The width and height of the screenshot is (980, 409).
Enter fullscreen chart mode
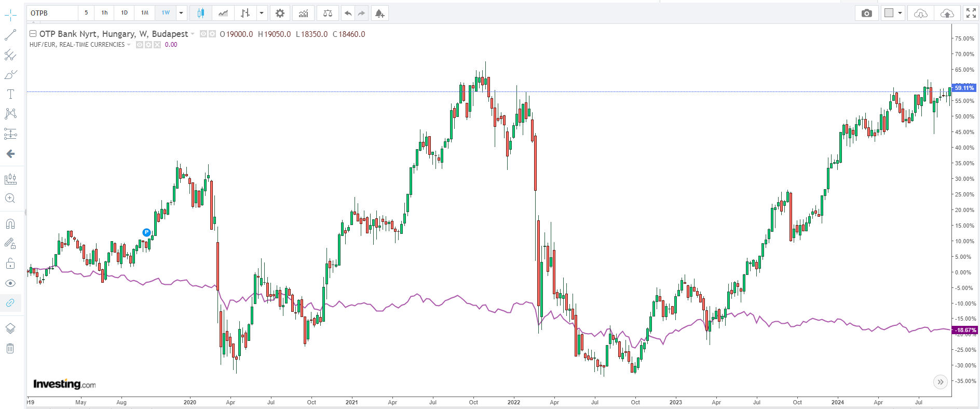click(971, 13)
